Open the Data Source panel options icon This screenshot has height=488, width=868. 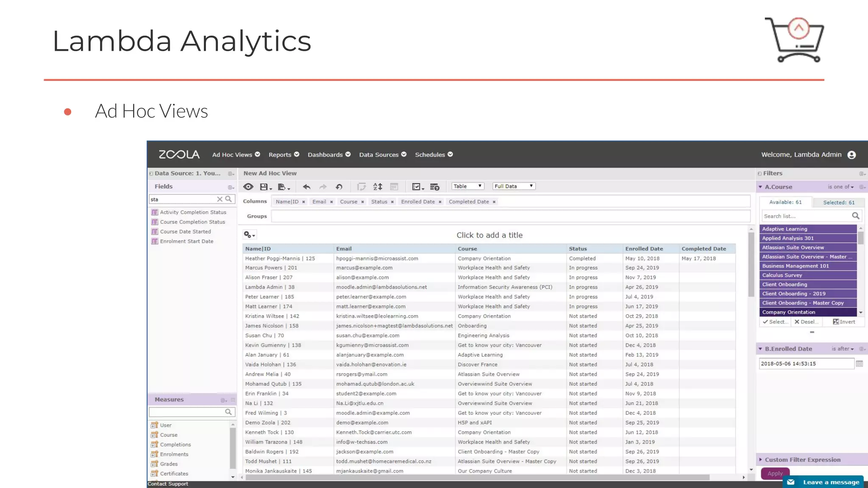click(231, 174)
